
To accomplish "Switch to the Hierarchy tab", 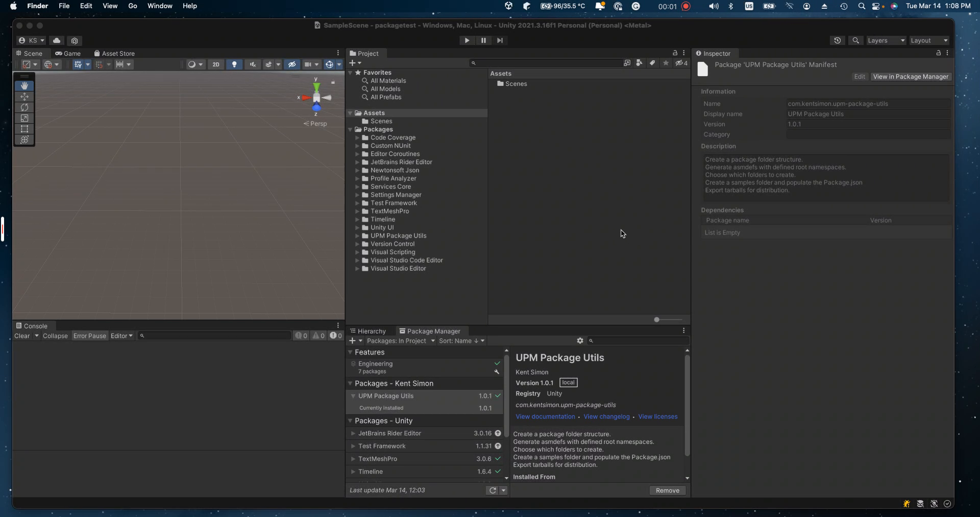I will (x=367, y=331).
